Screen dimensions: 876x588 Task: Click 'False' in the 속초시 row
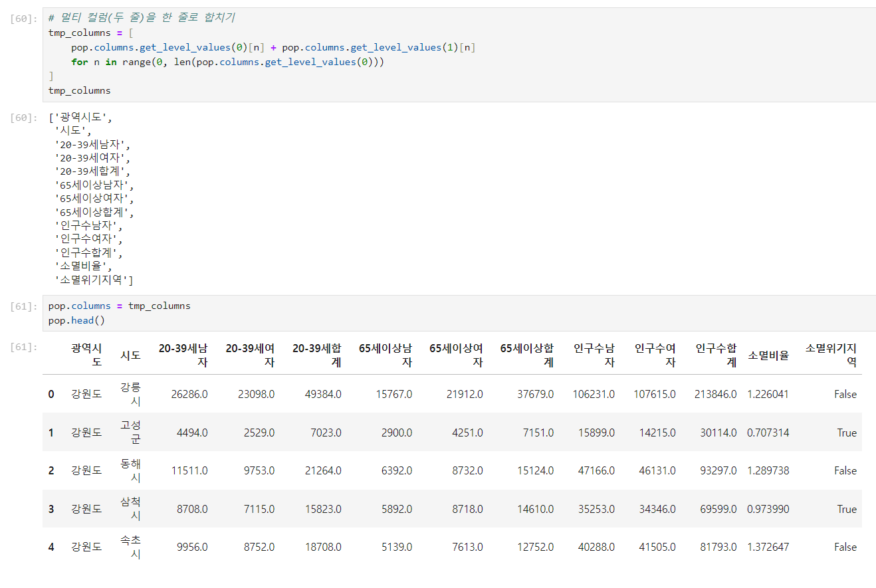(x=845, y=547)
